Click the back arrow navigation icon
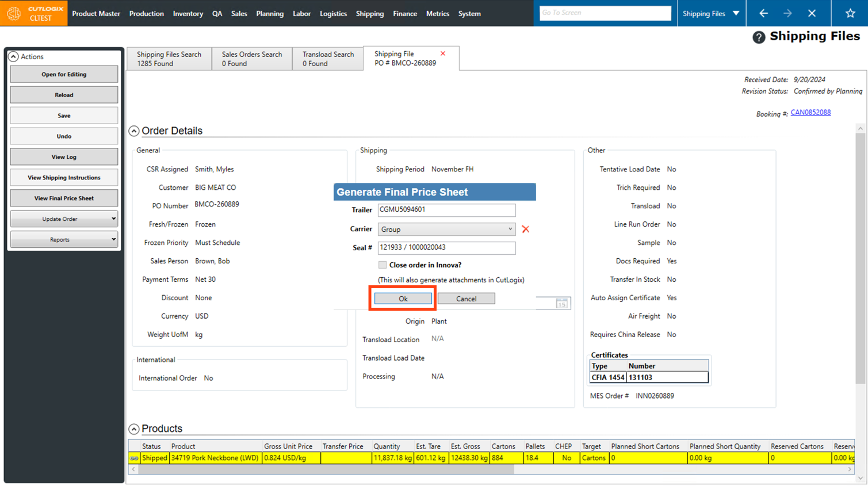 (763, 13)
